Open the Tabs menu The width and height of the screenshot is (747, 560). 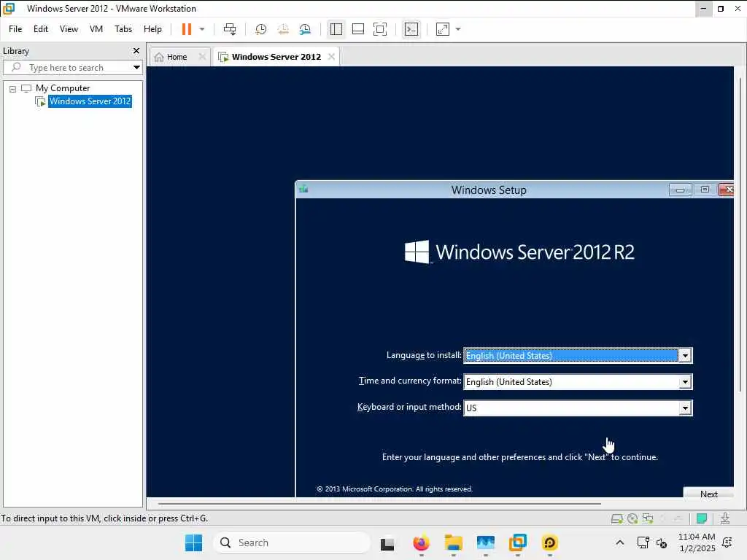click(x=123, y=29)
